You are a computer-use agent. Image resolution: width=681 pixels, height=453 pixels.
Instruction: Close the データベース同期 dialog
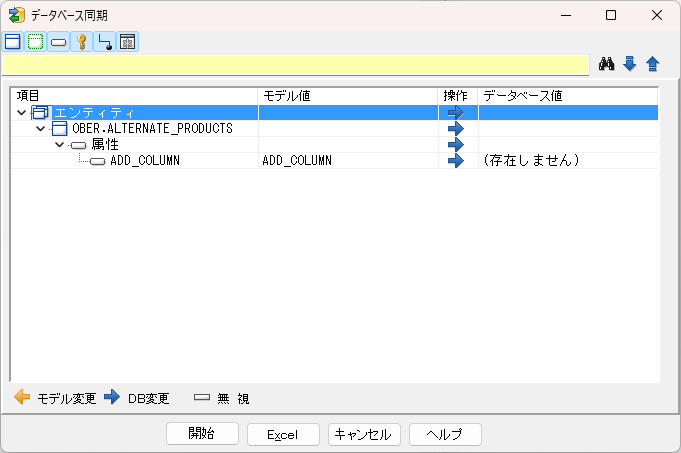click(657, 15)
